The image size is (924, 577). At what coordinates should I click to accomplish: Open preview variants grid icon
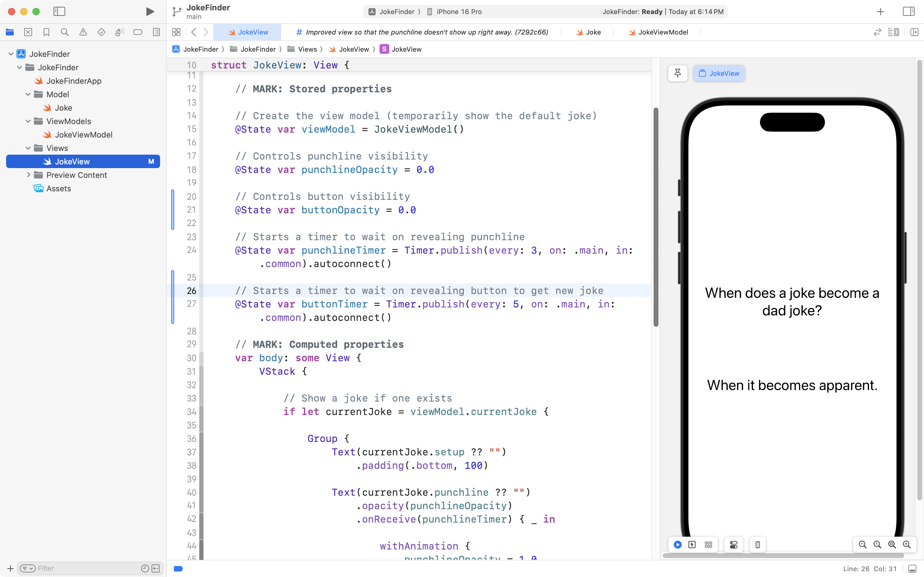pyautogui.click(x=709, y=545)
